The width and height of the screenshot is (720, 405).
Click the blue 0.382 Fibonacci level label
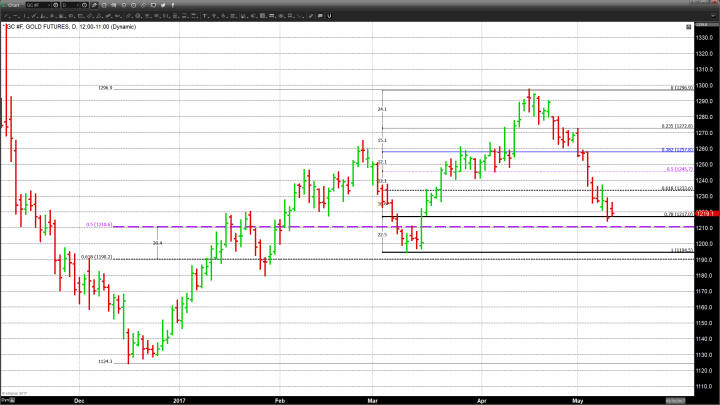point(677,150)
